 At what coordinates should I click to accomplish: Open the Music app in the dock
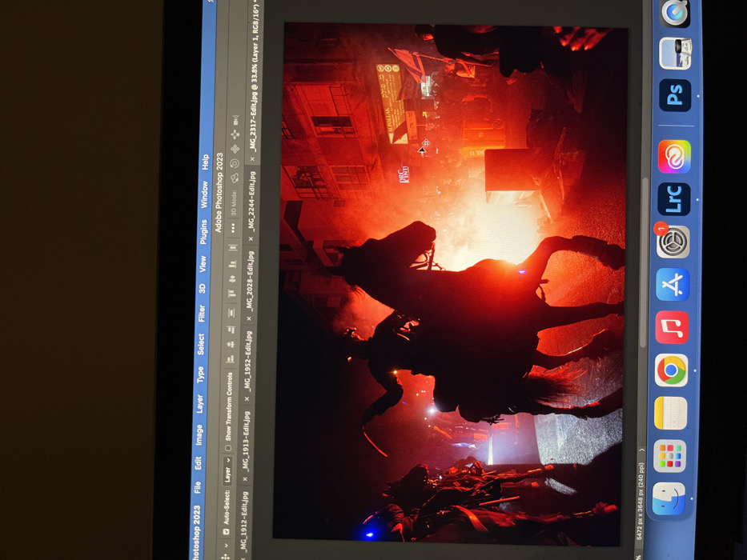point(672,328)
